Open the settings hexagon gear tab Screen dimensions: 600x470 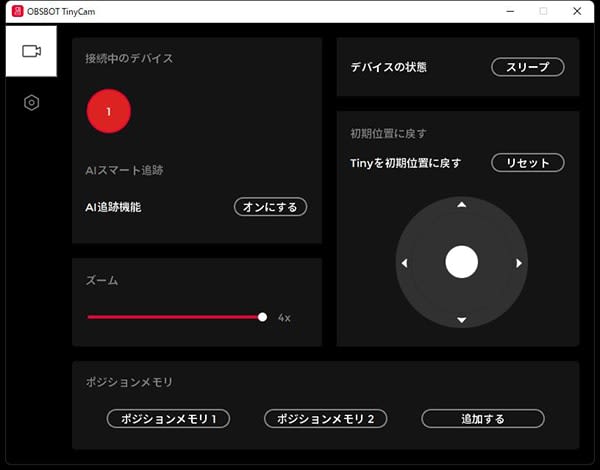[x=31, y=103]
